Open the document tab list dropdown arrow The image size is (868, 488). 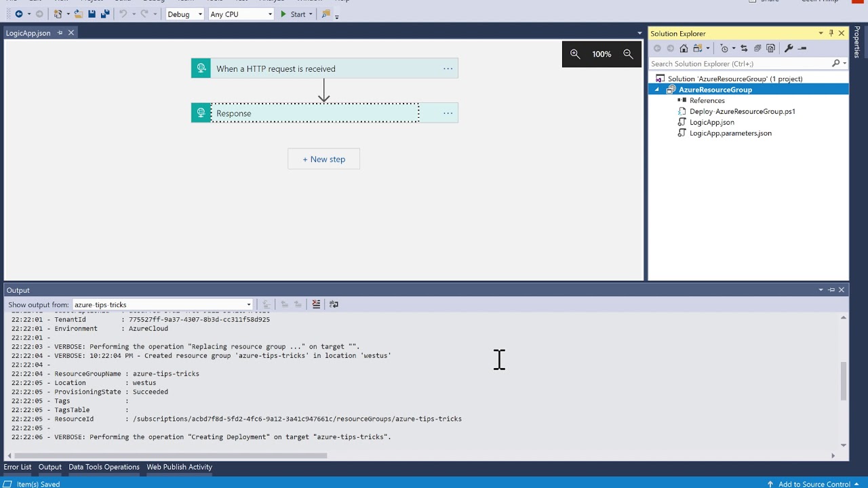point(639,33)
